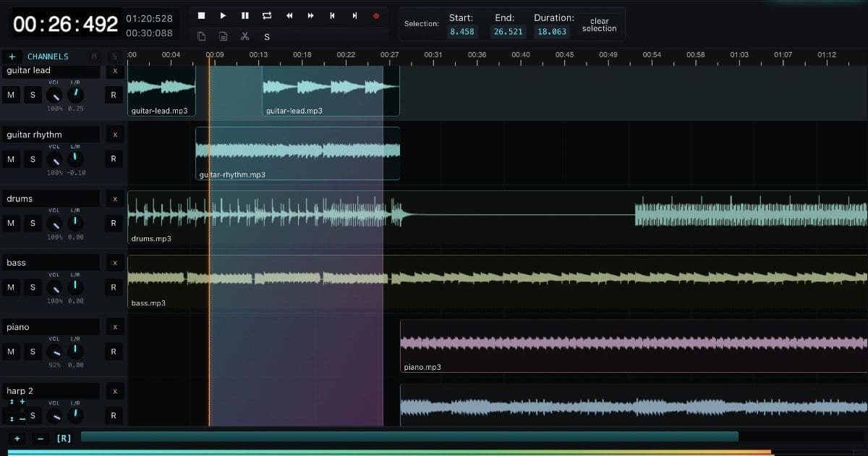Click the S button beside the scissors icon
Image resolution: width=868 pixels, height=456 pixels.
pos(267,36)
